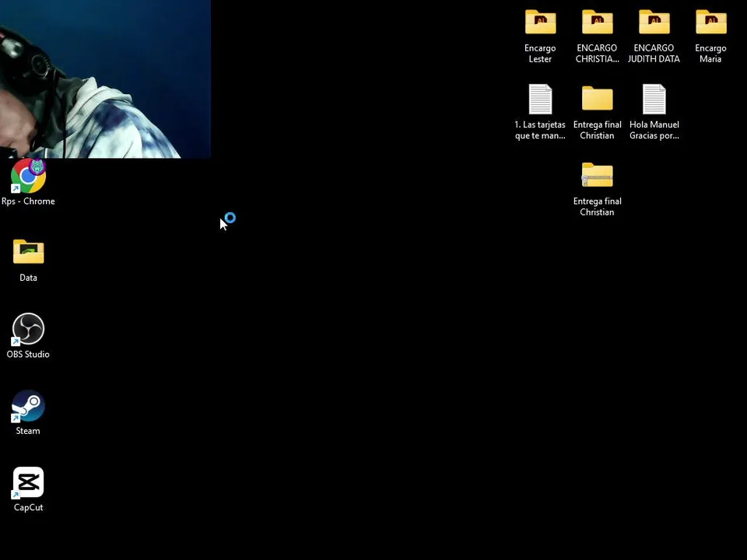747x560 pixels.
Task: Click the 'OBS Studio' label text
Action: click(x=28, y=354)
